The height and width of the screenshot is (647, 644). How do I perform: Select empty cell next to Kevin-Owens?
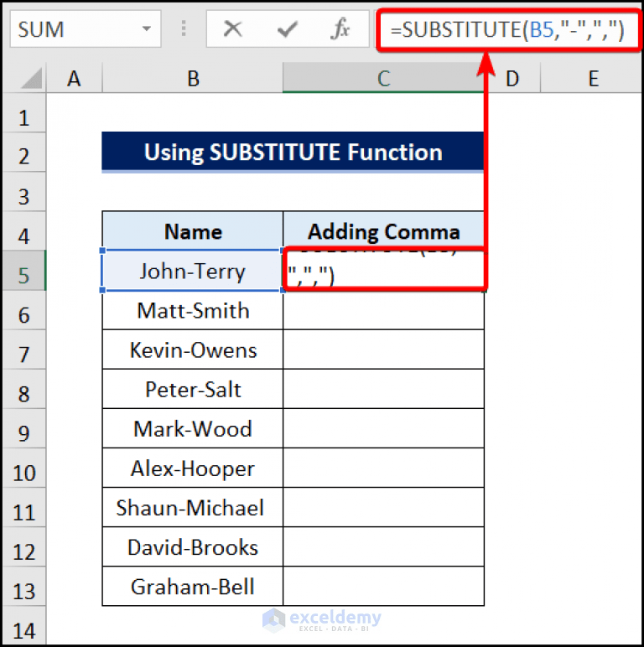pyautogui.click(x=383, y=349)
